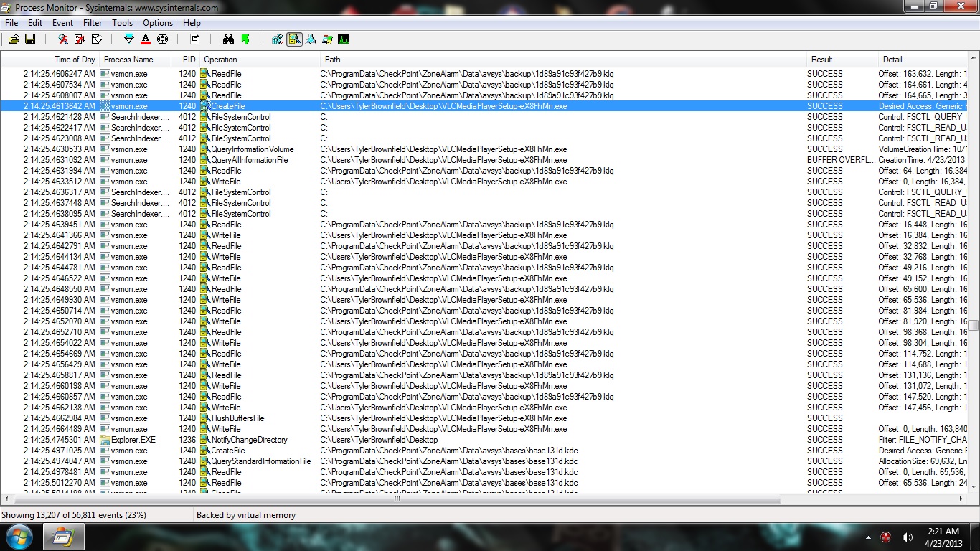980x551 pixels.
Task: Click the Process Monitor taskbar button
Action: click(x=63, y=537)
